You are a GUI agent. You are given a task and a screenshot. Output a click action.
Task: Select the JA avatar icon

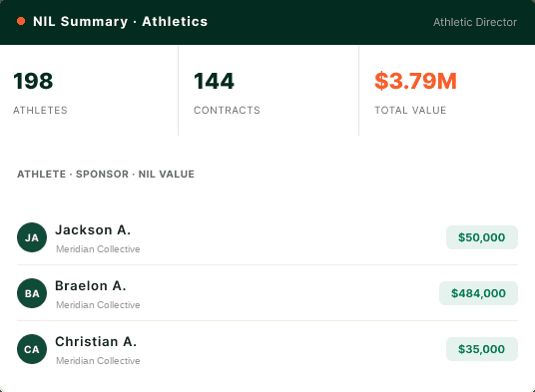[x=32, y=237]
